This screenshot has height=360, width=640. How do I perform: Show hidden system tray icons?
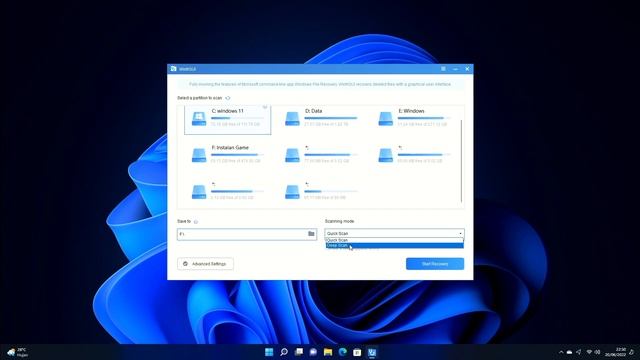[x=561, y=352]
